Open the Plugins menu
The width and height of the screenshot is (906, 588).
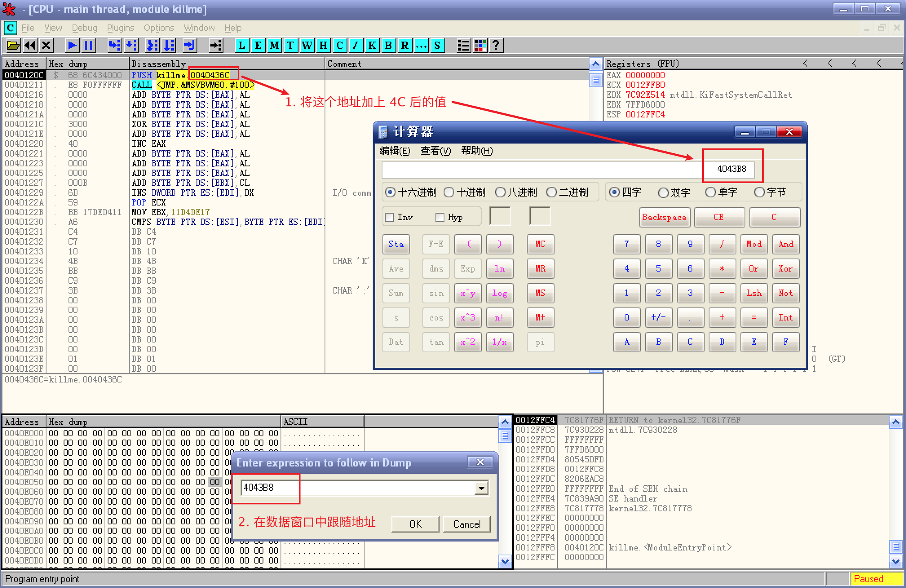[120, 28]
